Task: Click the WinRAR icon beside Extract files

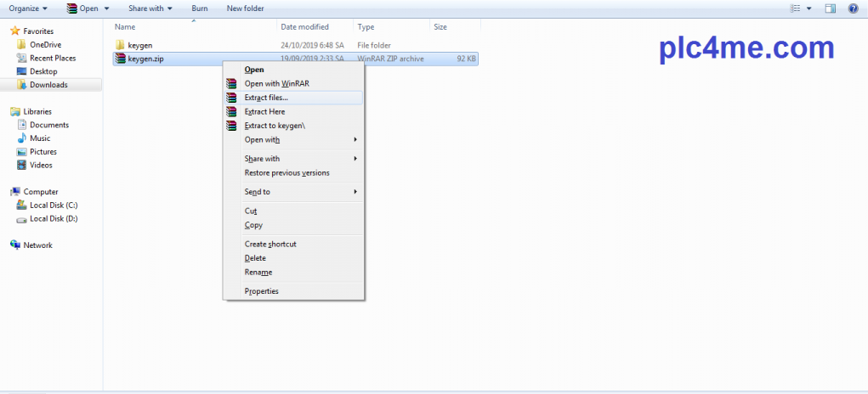Action: tap(230, 98)
